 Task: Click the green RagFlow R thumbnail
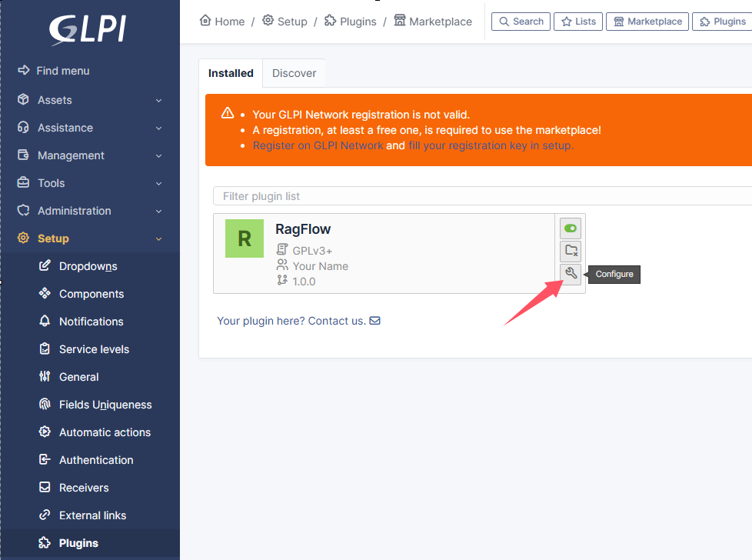click(245, 238)
